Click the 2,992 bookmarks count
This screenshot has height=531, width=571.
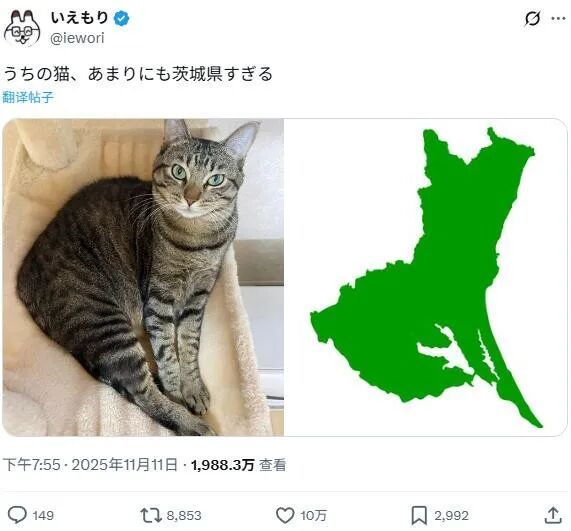click(451, 515)
